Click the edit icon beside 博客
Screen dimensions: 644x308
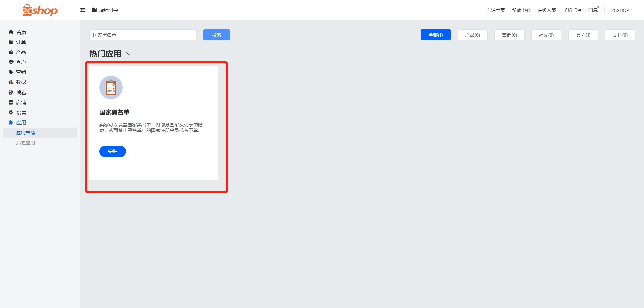(11, 93)
